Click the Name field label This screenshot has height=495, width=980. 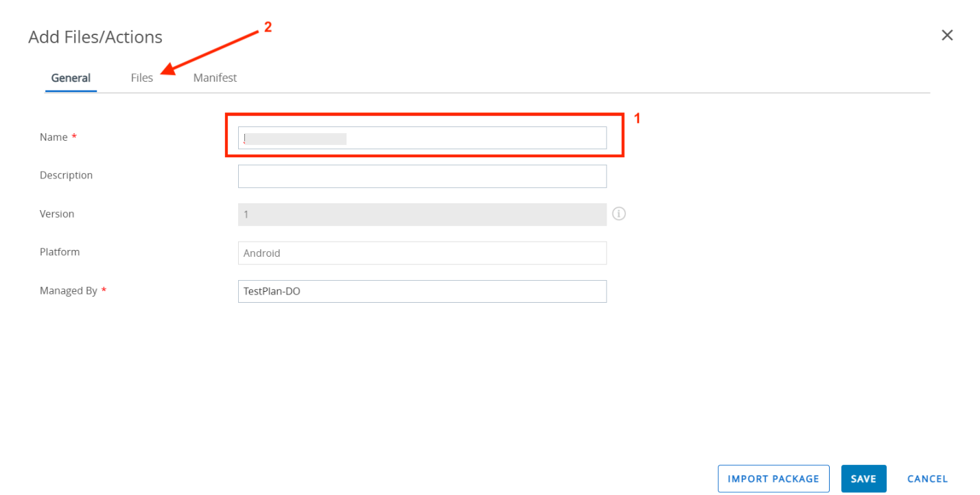pos(54,137)
